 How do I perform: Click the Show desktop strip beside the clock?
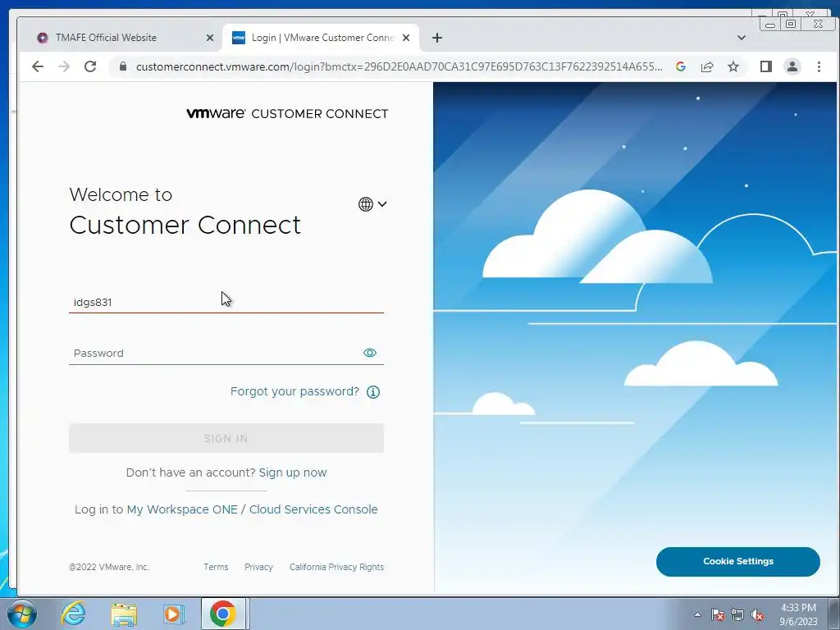point(834,614)
